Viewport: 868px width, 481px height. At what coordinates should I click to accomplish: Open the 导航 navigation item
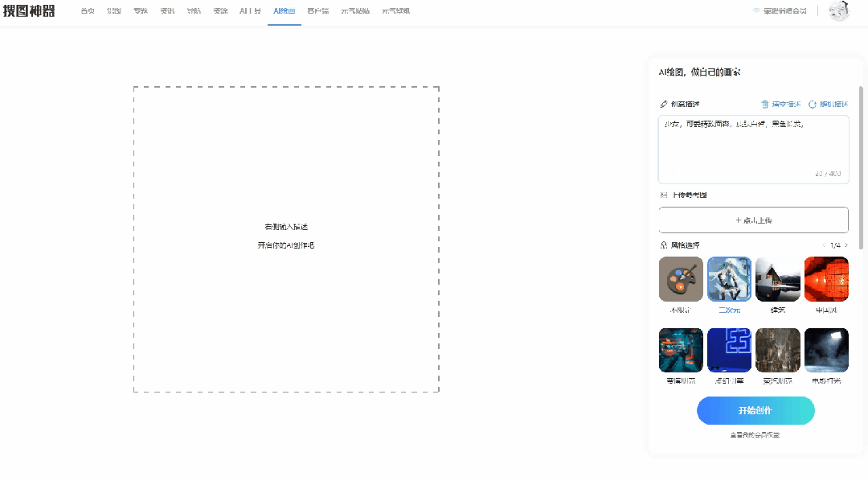point(194,11)
